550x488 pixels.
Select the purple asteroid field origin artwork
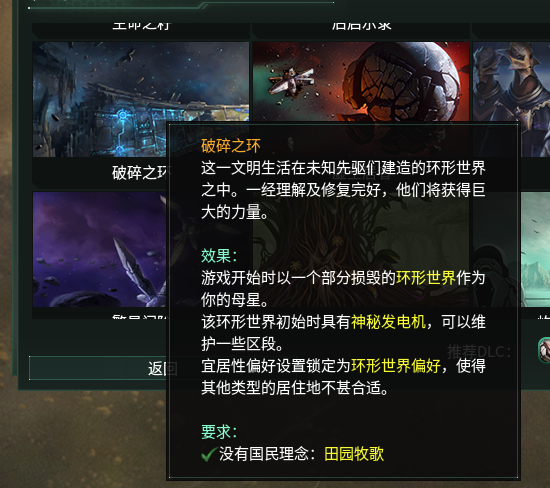(x=100, y=249)
